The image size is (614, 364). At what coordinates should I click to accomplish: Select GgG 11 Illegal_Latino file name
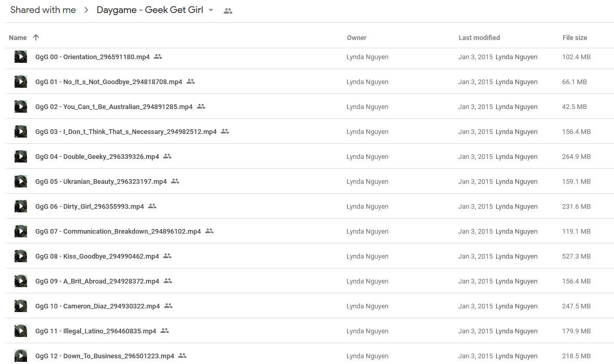96,331
